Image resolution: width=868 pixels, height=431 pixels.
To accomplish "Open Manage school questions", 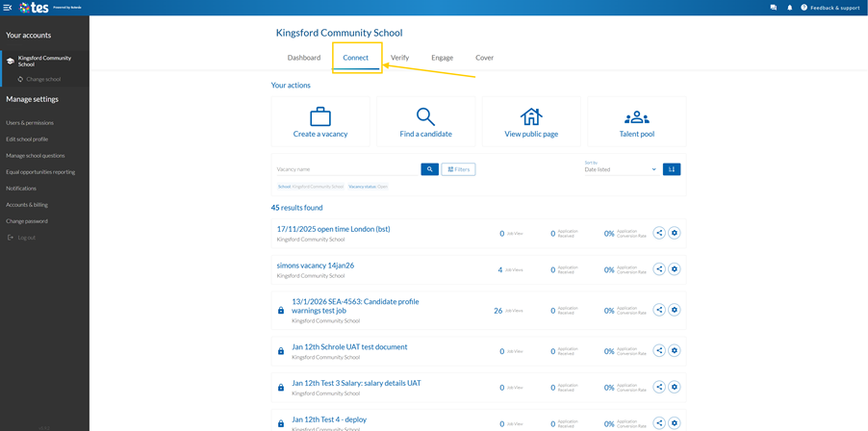I will (36, 156).
